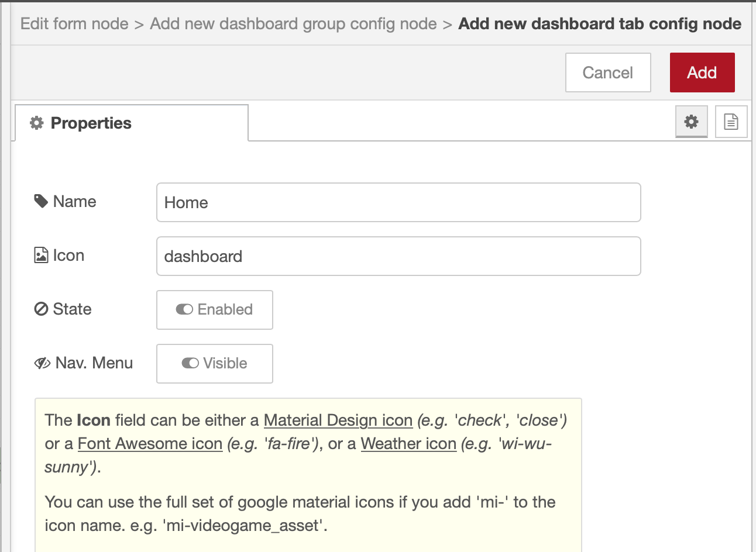Click the red Add button
The width and height of the screenshot is (756, 552).
coord(702,73)
